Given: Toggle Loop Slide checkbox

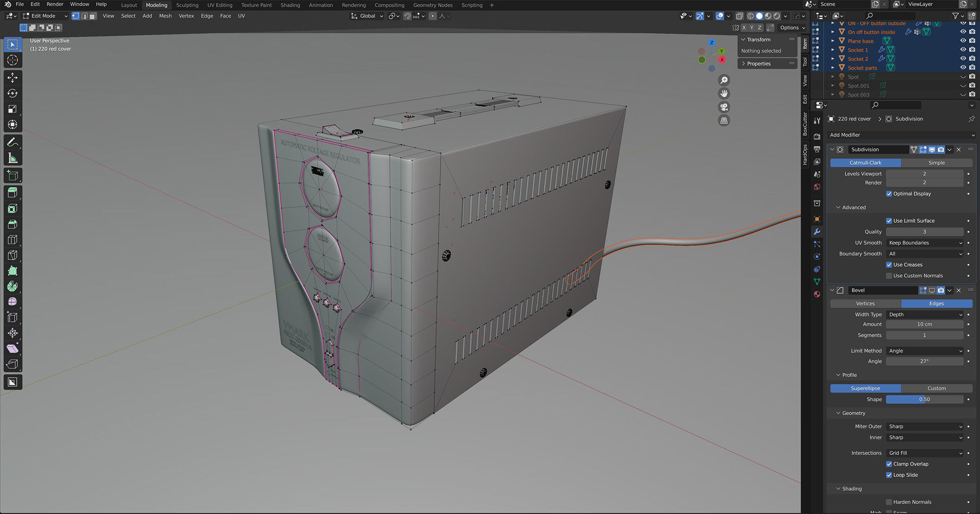Looking at the screenshot, I should (889, 475).
